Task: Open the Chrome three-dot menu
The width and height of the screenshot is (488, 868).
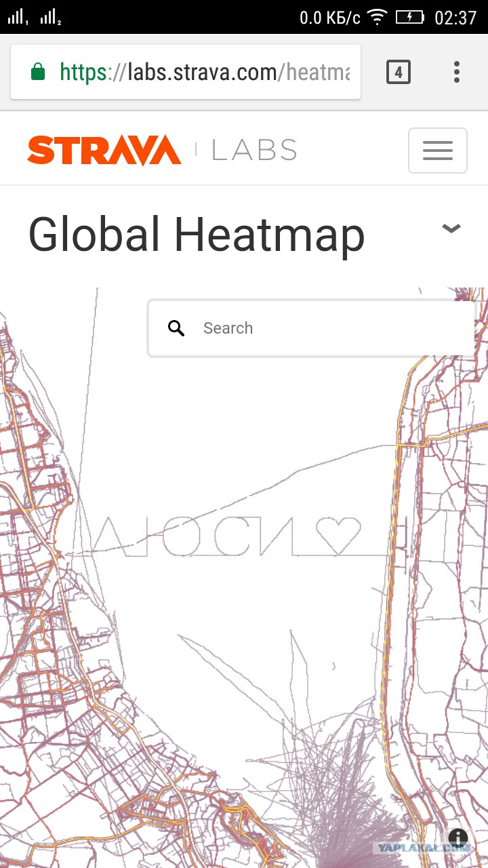Action: click(457, 72)
